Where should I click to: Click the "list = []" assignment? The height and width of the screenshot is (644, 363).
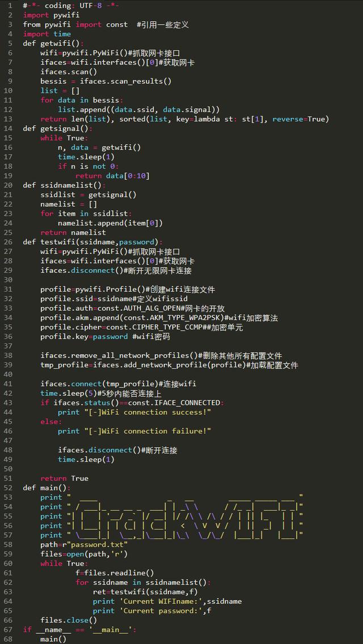(x=60, y=91)
